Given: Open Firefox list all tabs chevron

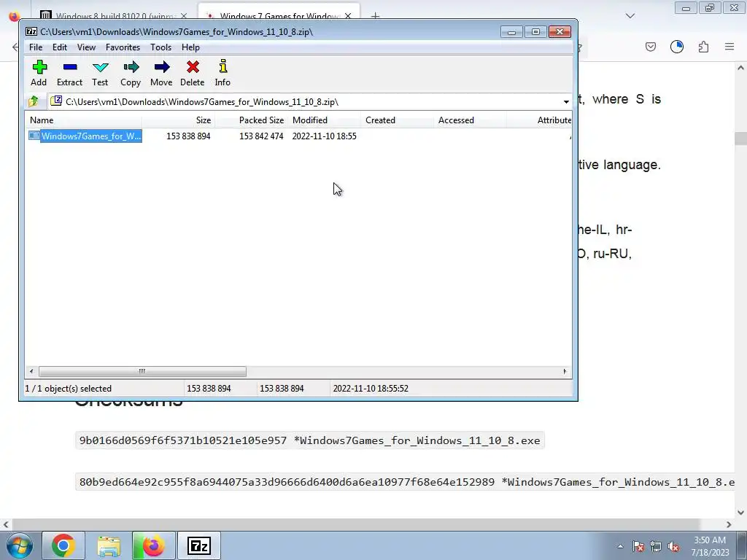Looking at the screenshot, I should (630, 16).
